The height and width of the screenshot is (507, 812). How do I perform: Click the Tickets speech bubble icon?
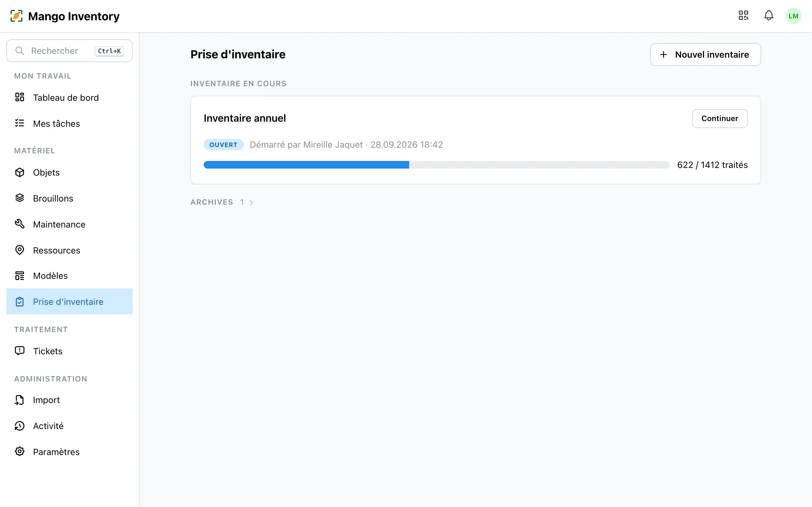click(x=19, y=351)
